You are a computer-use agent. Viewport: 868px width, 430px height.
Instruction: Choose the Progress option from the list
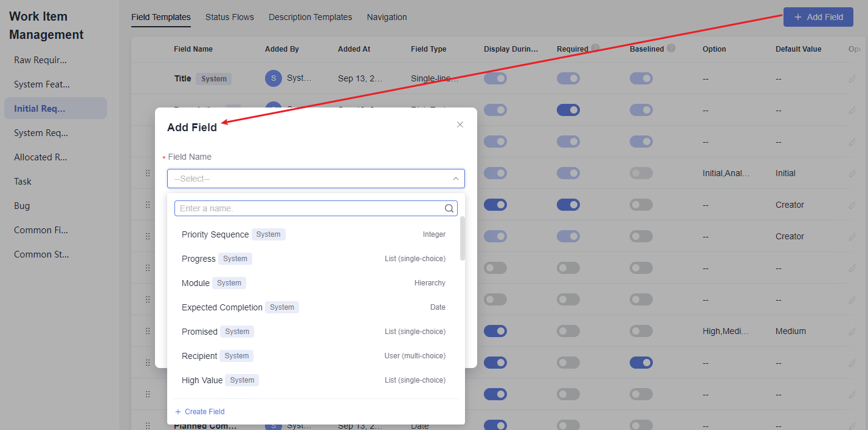click(199, 259)
